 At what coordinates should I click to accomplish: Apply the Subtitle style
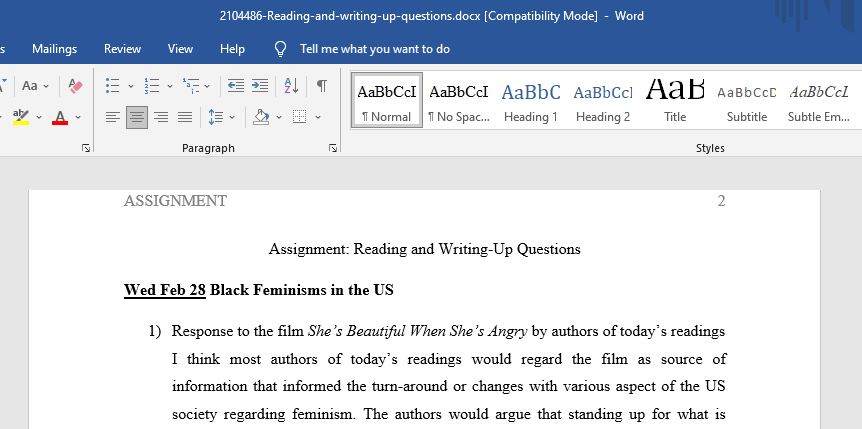[x=747, y=100]
